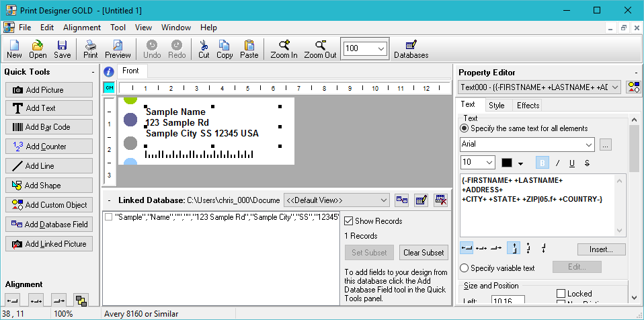Click the CM ruler units icon
The image size is (644, 320).
coord(110,87)
